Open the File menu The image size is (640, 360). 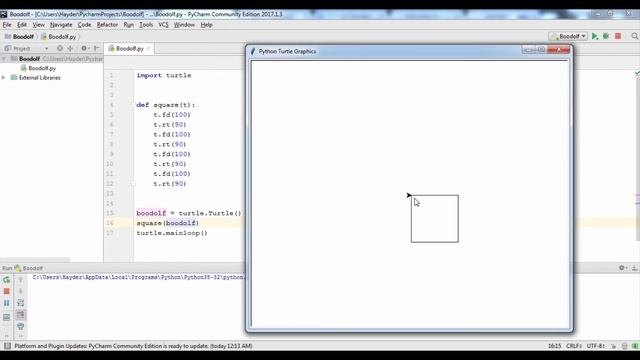point(7,25)
